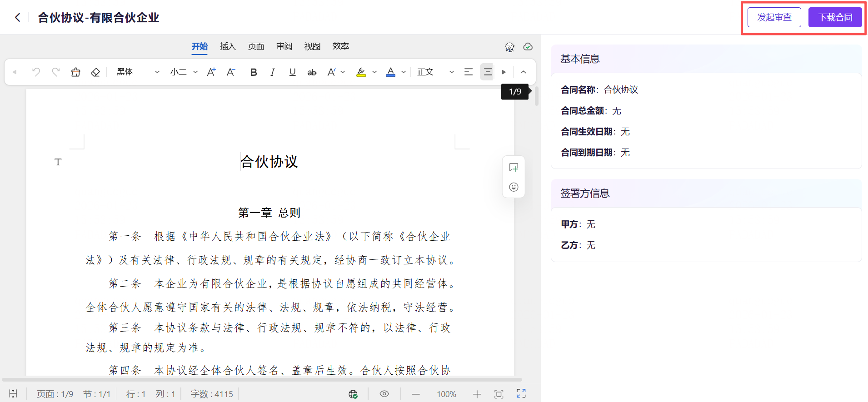Enter fullscreen mode from status bar

tap(521, 394)
